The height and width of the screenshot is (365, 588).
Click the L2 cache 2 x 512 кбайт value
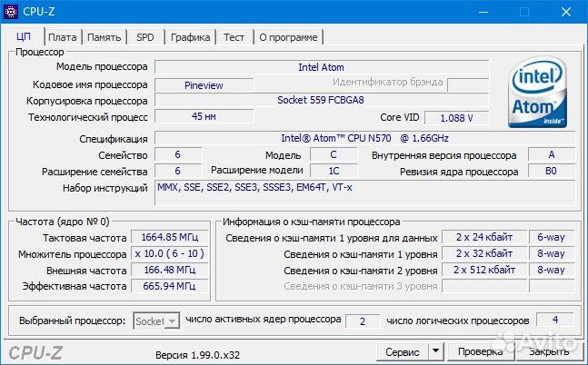pos(484,270)
